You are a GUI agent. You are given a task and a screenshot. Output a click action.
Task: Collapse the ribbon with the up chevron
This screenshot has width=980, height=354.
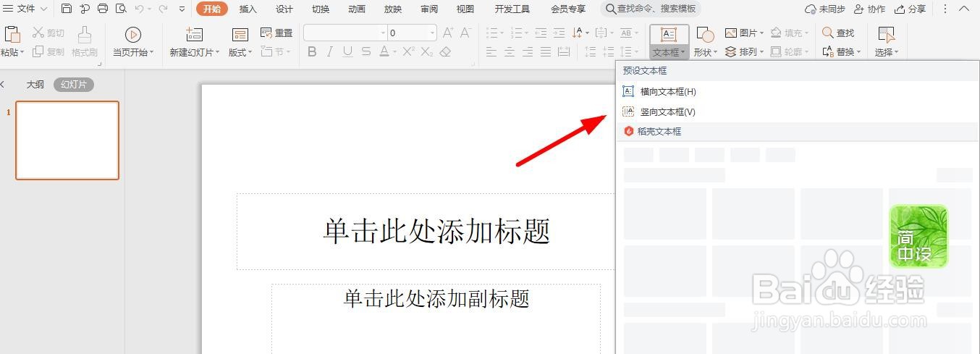[x=965, y=9]
